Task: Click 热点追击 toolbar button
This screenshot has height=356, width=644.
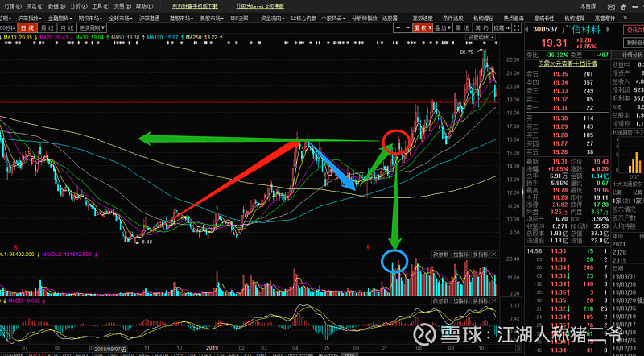Action: point(514,19)
